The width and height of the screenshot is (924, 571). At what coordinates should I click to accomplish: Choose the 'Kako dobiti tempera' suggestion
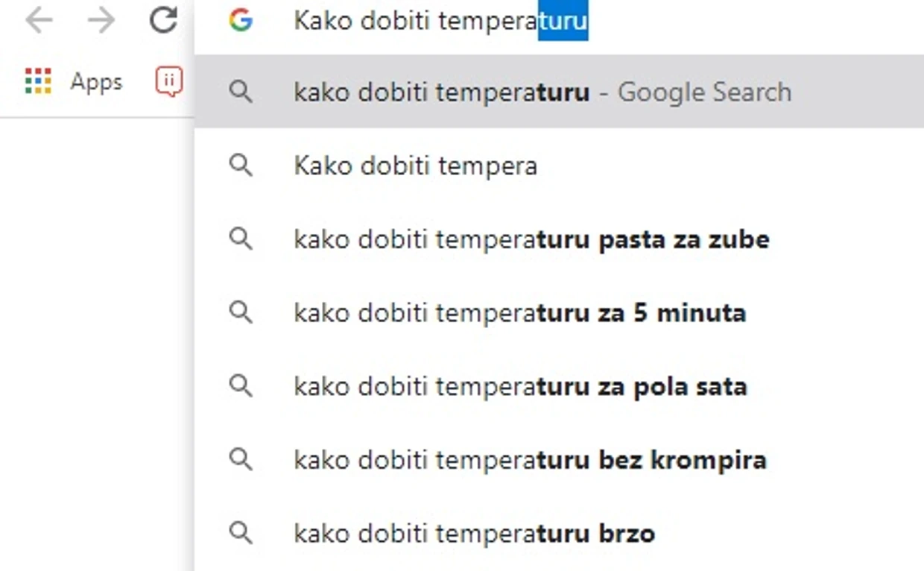(x=415, y=165)
